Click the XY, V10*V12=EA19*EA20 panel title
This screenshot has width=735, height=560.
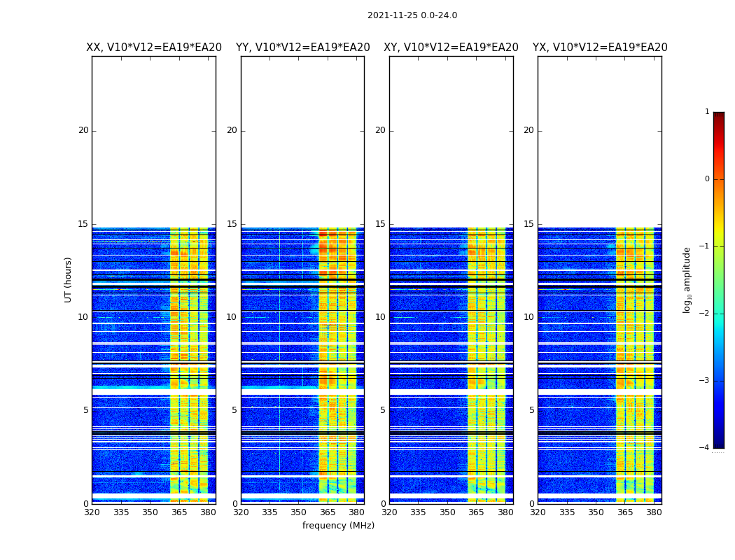(x=451, y=48)
